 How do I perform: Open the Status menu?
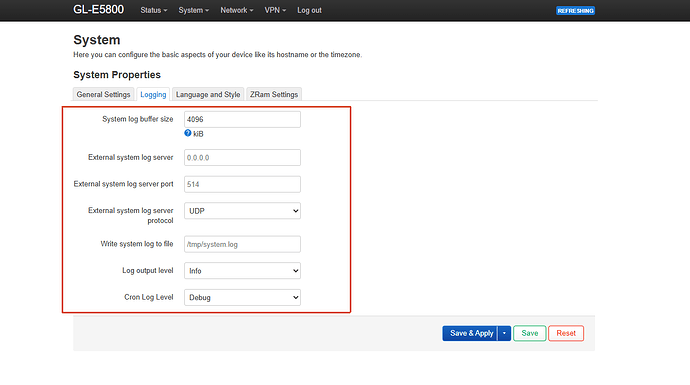[154, 10]
